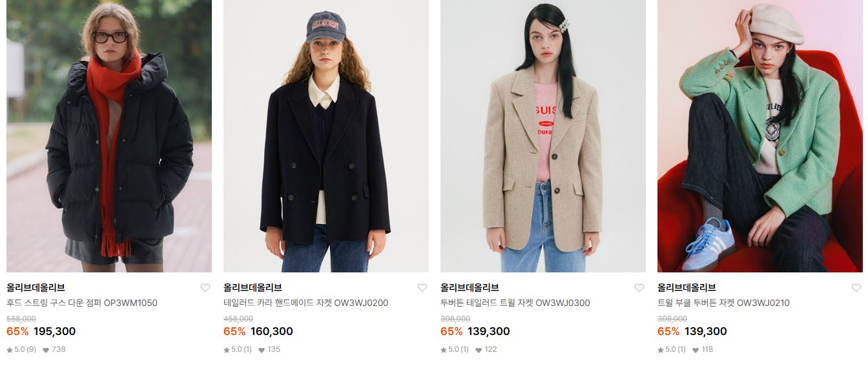The image size is (868, 366).
Task: Click the 5.0 (9) star rating
Action: (x=21, y=349)
